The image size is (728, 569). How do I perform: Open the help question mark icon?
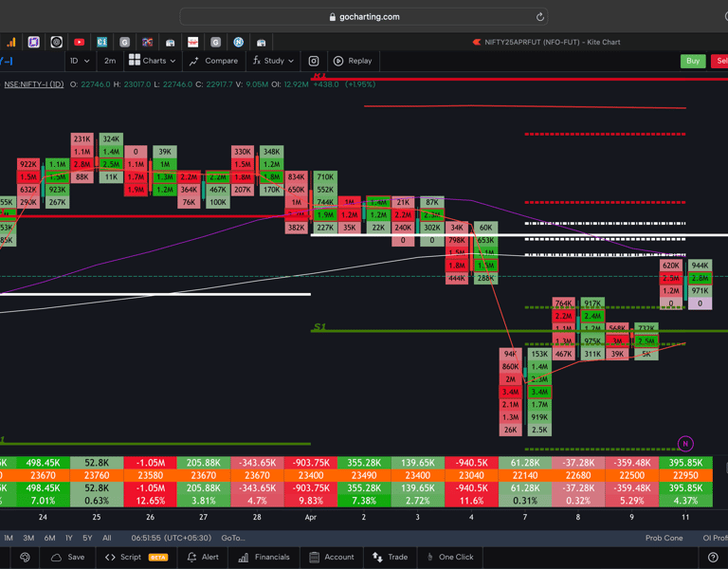713,558
